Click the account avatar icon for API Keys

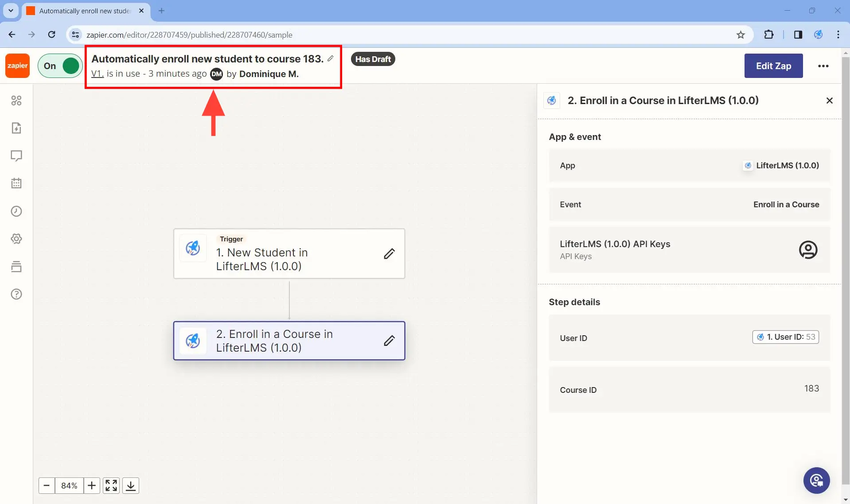tap(808, 250)
